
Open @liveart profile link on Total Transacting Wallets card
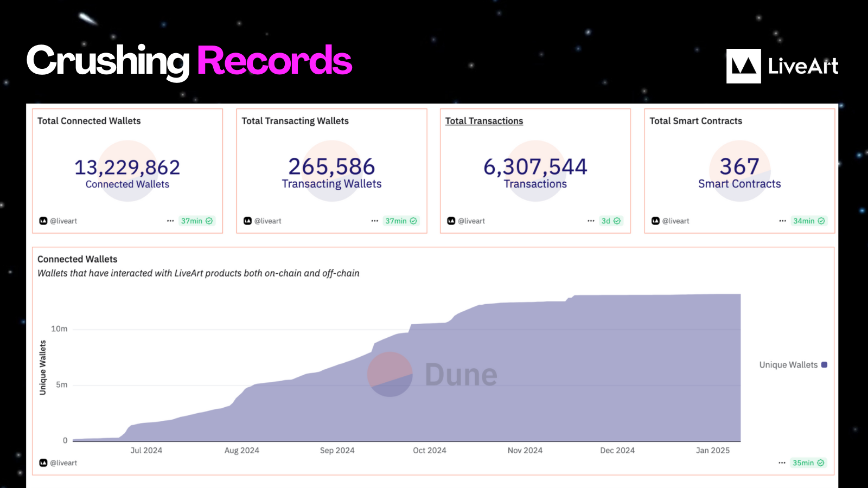[268, 221]
